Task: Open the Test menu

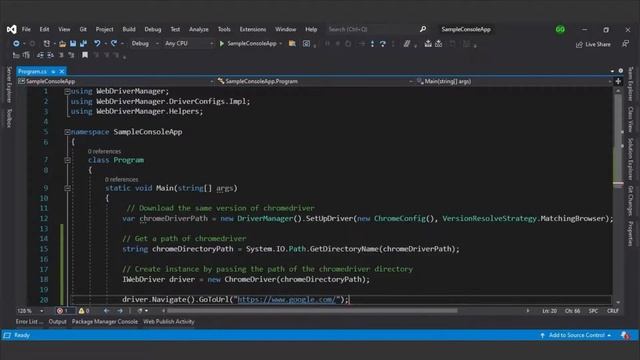Action: point(175,29)
